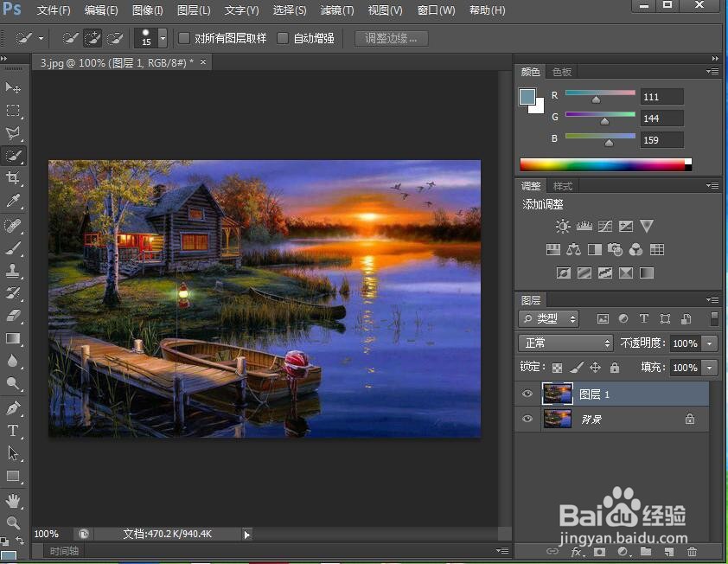Image resolution: width=728 pixels, height=564 pixels.
Task: Add a Color Balance adjustment
Action: point(573,250)
